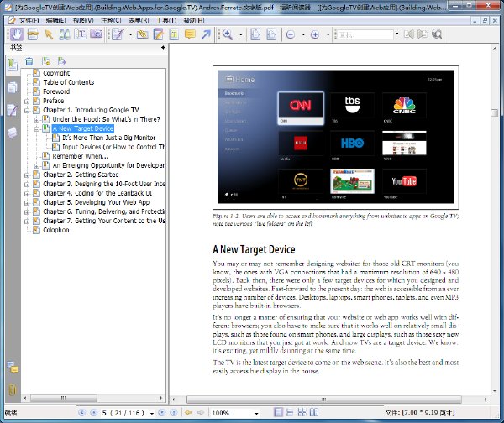Switch to single page view mode
The width and height of the screenshot is (504, 423).
(278, 412)
